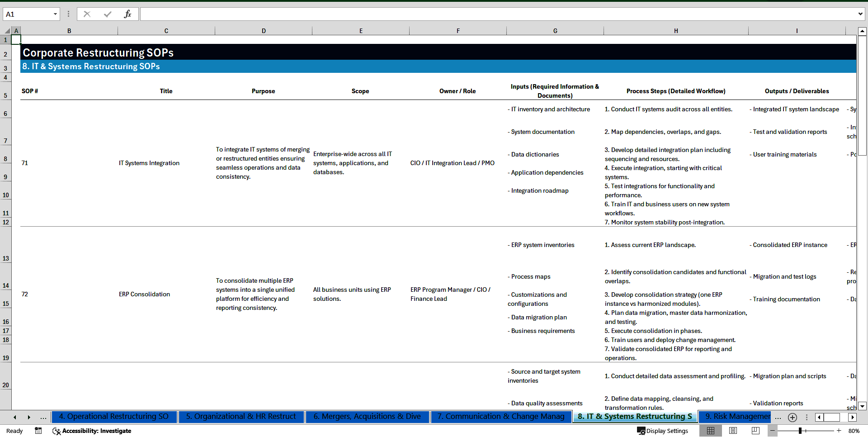Add a new worksheet with the plus icon
Viewport: 868px width, 437px height.
[792, 418]
